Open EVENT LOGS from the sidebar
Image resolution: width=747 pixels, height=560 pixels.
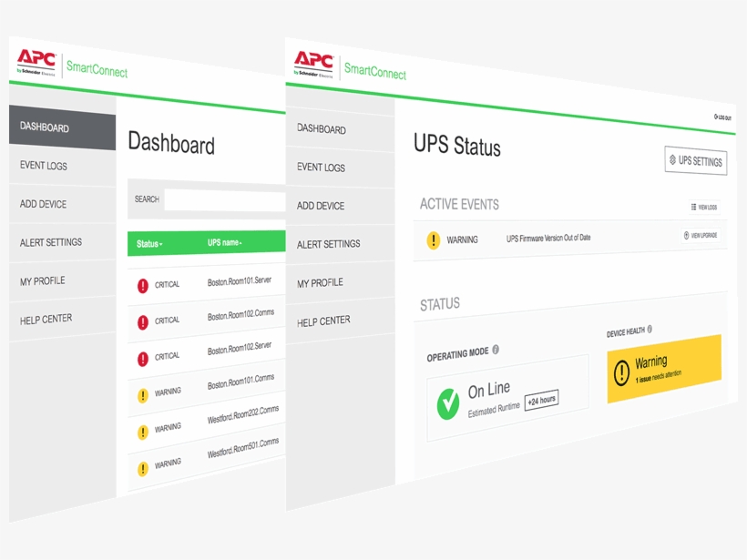(323, 168)
